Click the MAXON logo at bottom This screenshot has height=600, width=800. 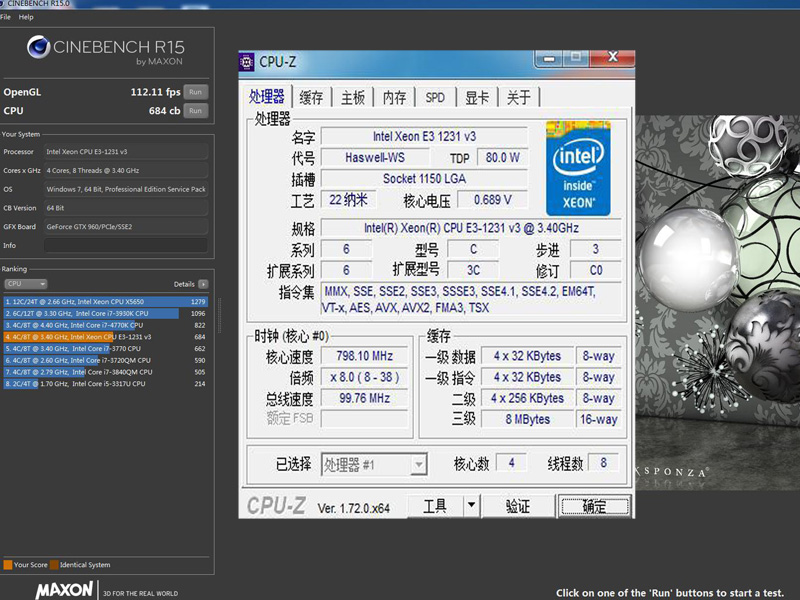pos(64,590)
